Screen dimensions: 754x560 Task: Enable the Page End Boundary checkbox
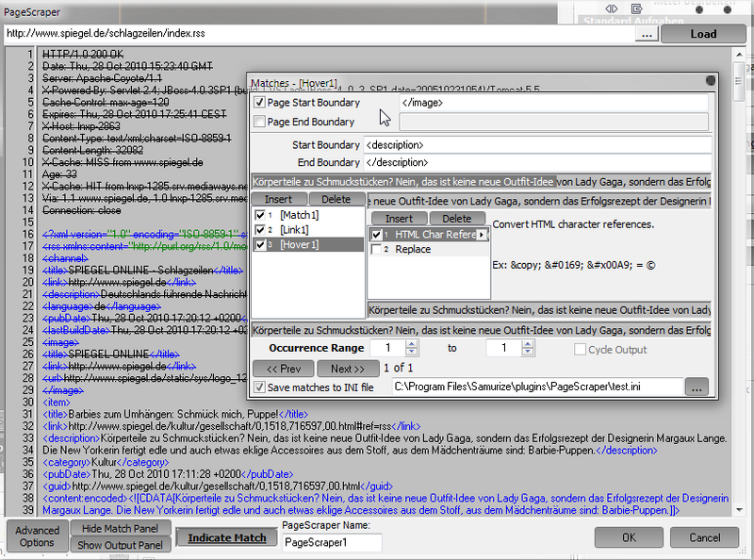(x=259, y=122)
